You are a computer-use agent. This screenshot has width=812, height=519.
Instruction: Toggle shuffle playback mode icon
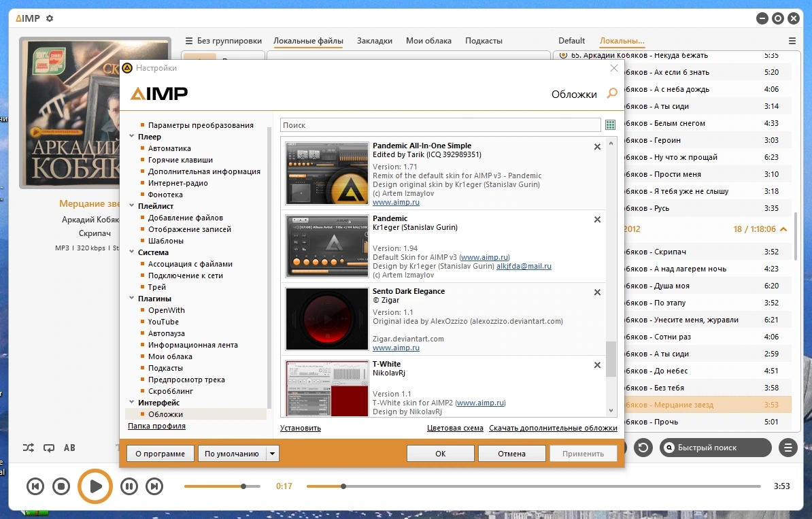click(x=29, y=448)
